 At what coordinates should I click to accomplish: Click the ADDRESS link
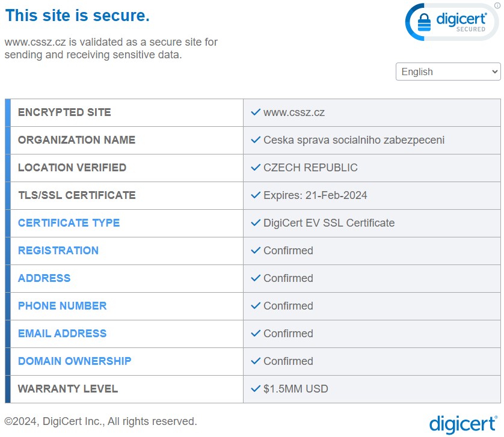[x=44, y=278]
